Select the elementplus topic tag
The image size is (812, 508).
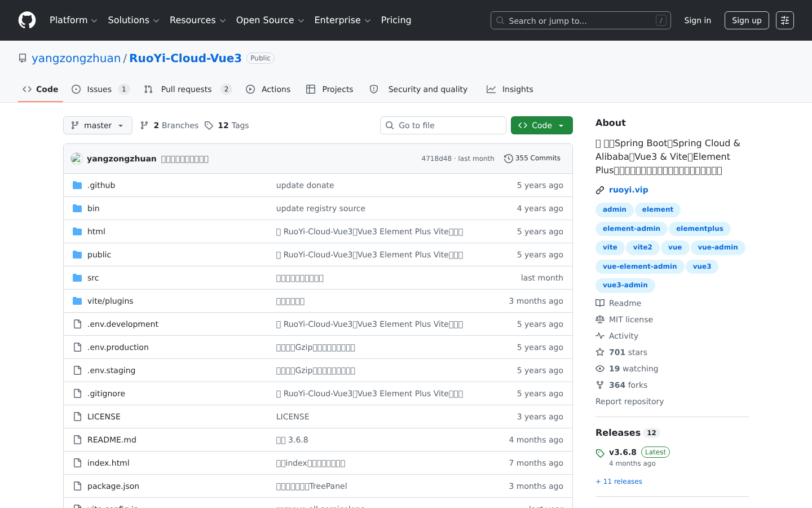tap(699, 229)
